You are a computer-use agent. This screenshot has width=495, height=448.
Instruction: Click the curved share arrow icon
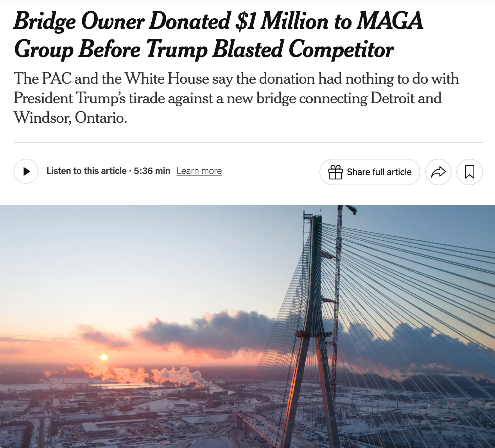pyautogui.click(x=438, y=172)
